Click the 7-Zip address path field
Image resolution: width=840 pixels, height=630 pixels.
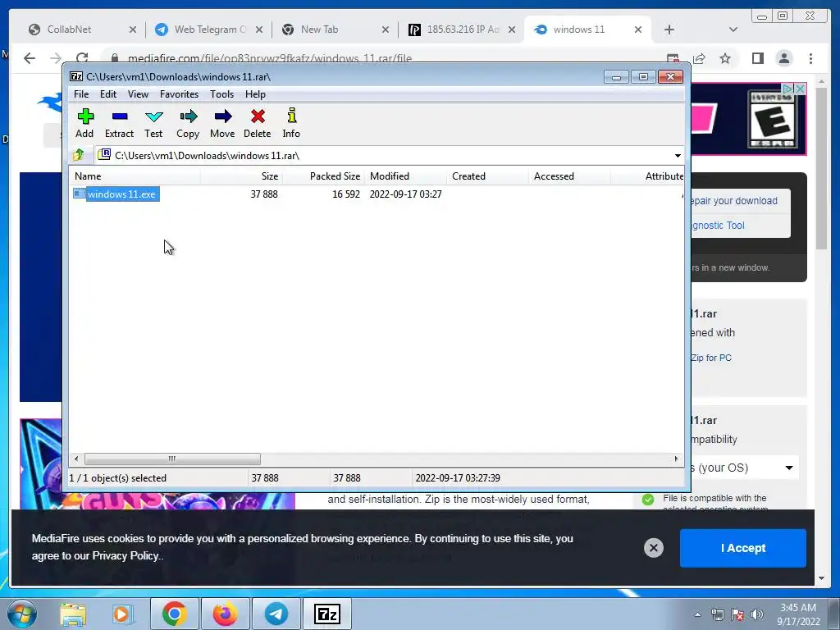384,155
